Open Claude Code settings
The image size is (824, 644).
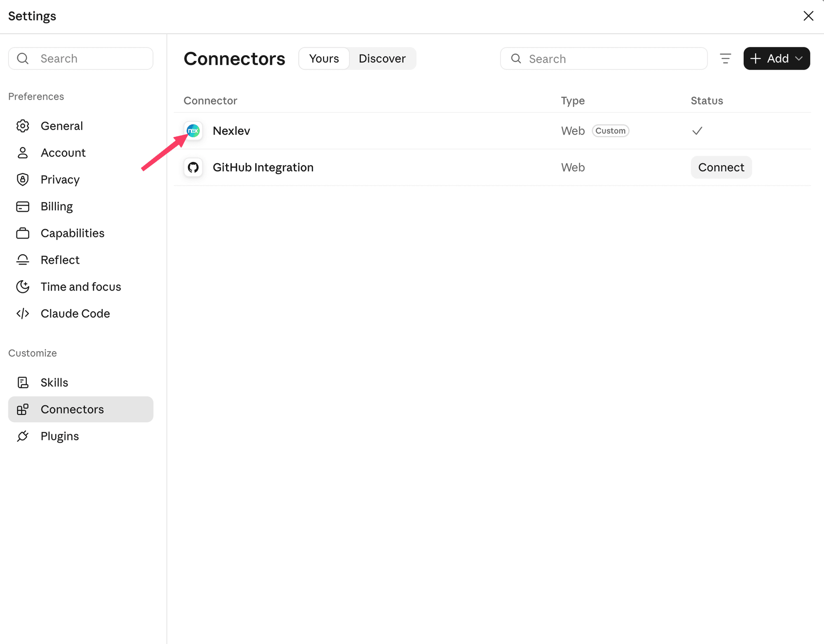point(81,313)
